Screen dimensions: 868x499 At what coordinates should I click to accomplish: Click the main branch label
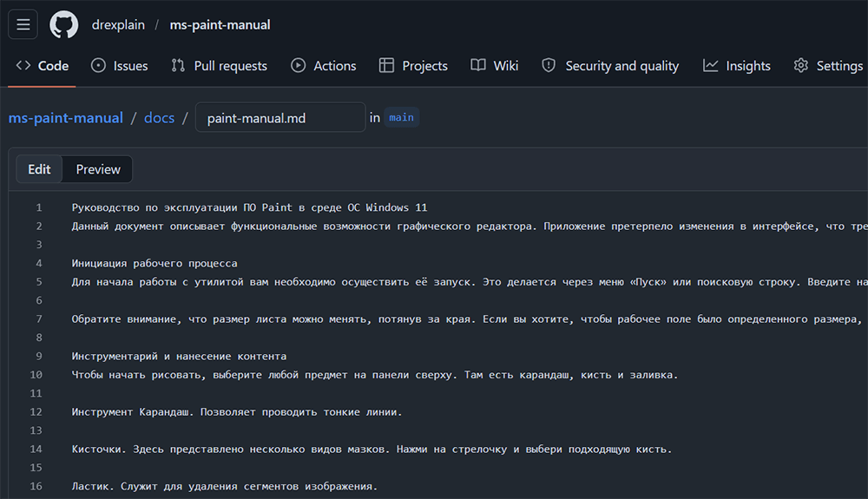point(401,117)
